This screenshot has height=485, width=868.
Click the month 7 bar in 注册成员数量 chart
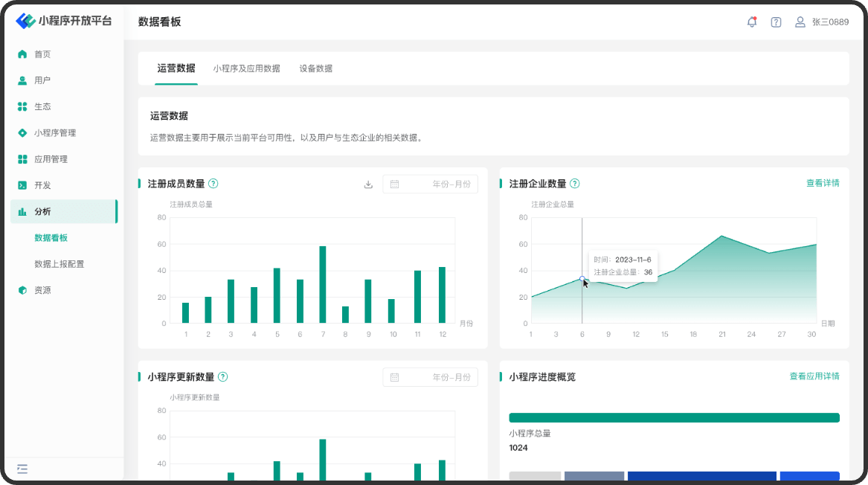pos(323,284)
